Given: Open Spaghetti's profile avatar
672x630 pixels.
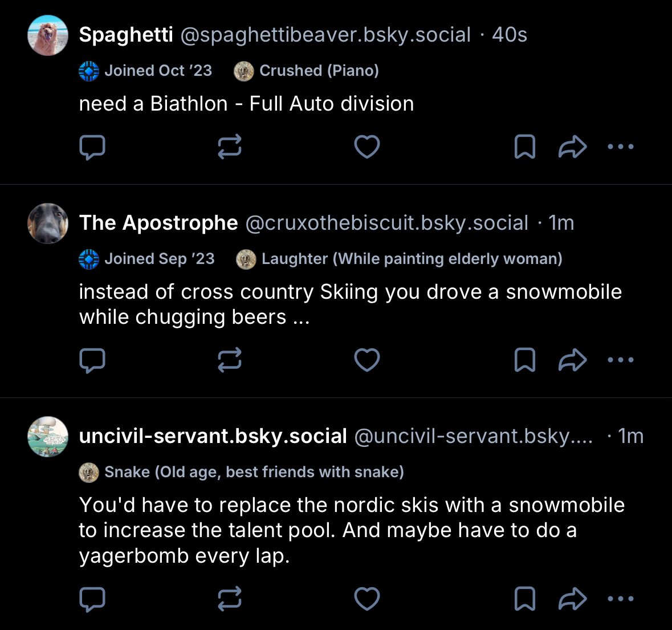Looking at the screenshot, I should pyautogui.click(x=48, y=35).
